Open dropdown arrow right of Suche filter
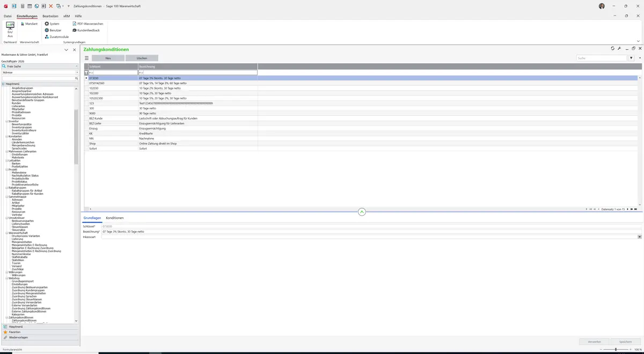 click(x=639, y=58)
